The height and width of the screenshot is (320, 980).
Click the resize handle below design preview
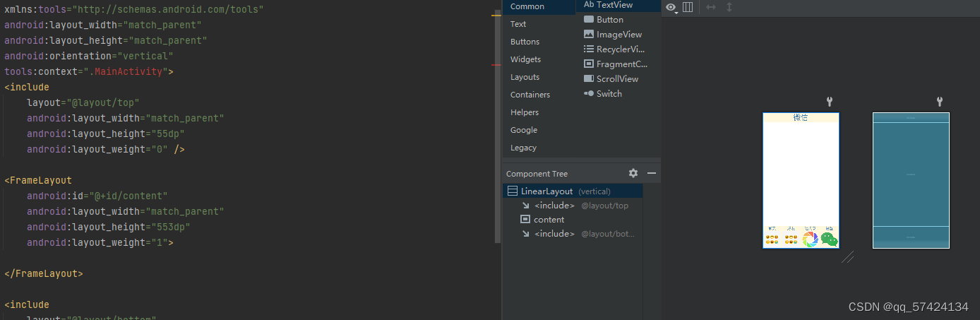tap(848, 257)
